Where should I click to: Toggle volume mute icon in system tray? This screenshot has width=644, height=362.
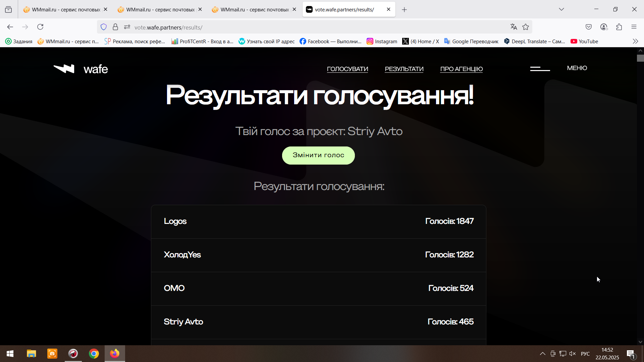[573, 354]
